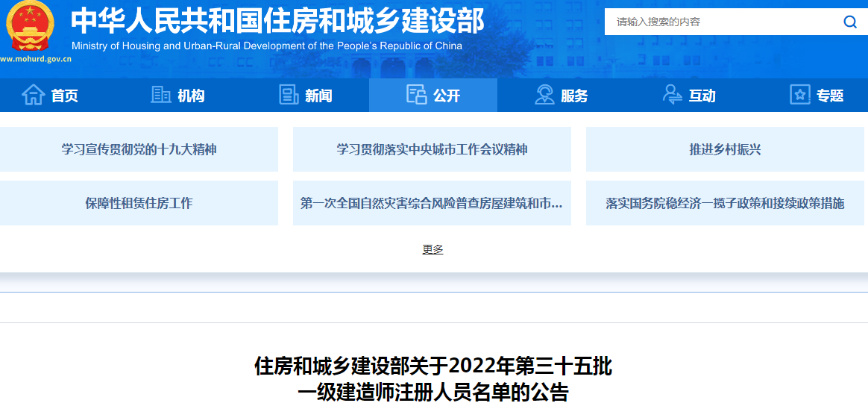Click the 一级建造师注册人员名单的公告 heading line
This screenshot has height=403, width=868.
coord(433,392)
